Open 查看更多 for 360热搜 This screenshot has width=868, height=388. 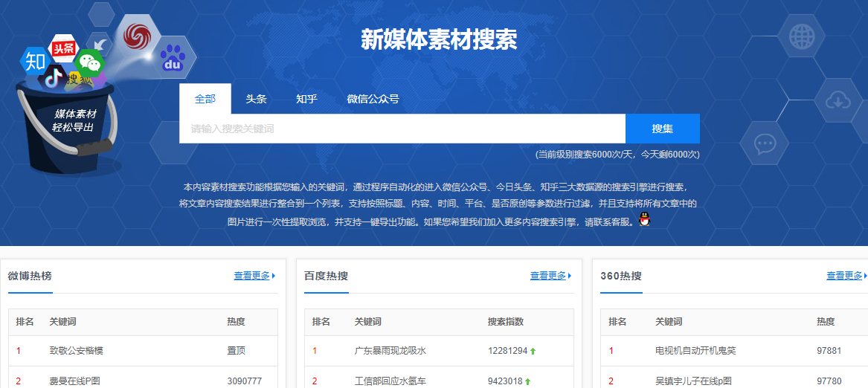point(847,276)
